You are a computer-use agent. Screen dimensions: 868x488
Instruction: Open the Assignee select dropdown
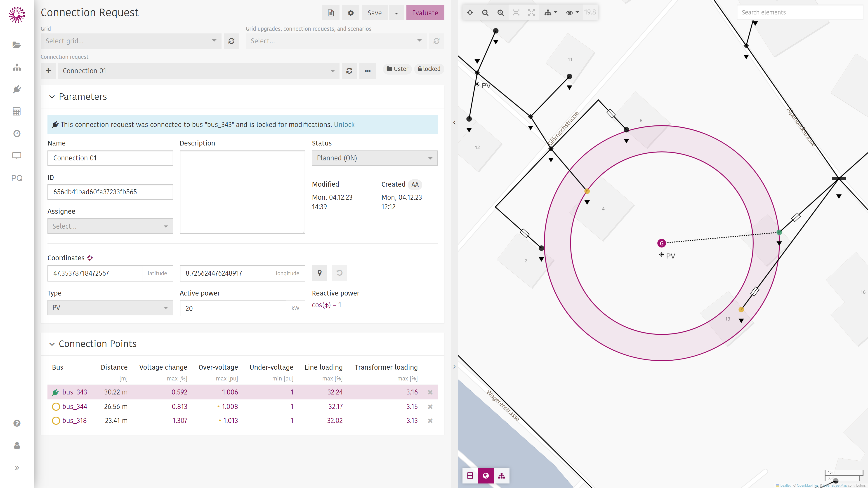110,226
